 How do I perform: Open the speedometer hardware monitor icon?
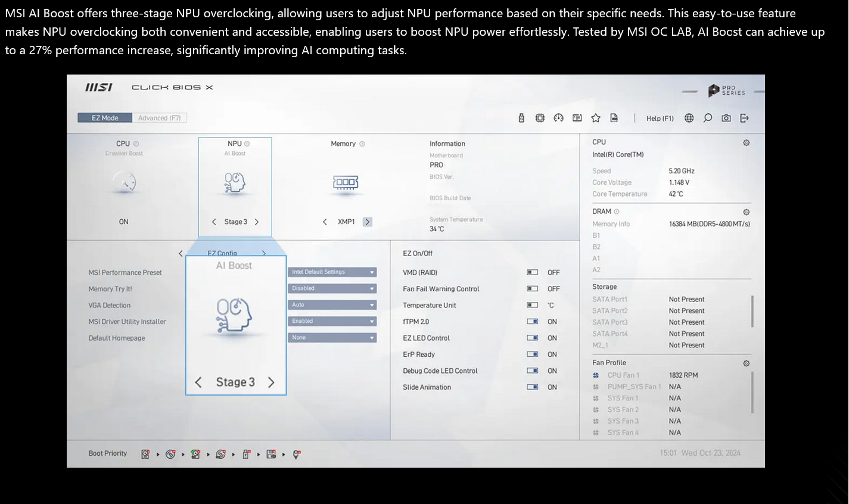coord(558,118)
